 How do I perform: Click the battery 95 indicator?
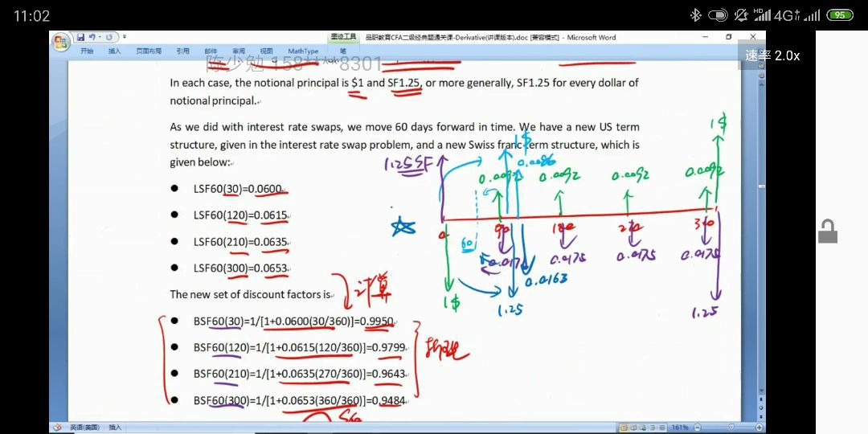[x=841, y=15]
